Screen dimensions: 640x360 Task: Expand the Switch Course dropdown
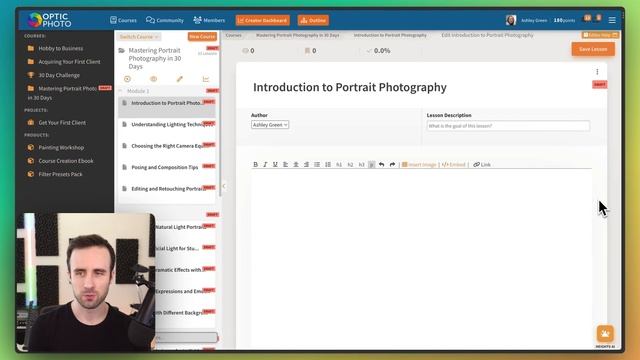[x=139, y=37]
